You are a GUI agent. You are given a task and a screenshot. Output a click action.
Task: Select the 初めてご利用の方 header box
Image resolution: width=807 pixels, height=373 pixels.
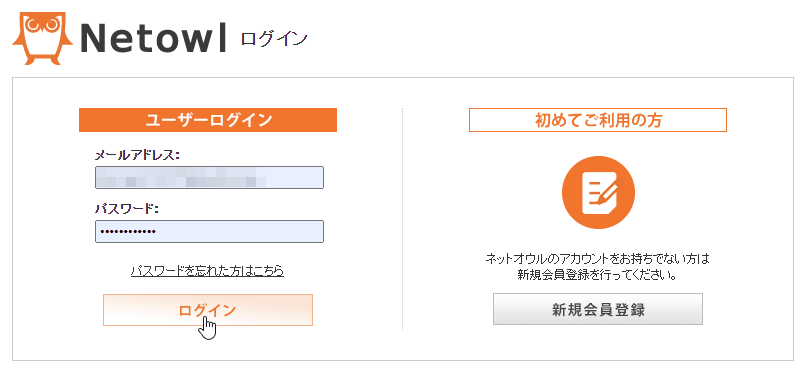point(598,120)
